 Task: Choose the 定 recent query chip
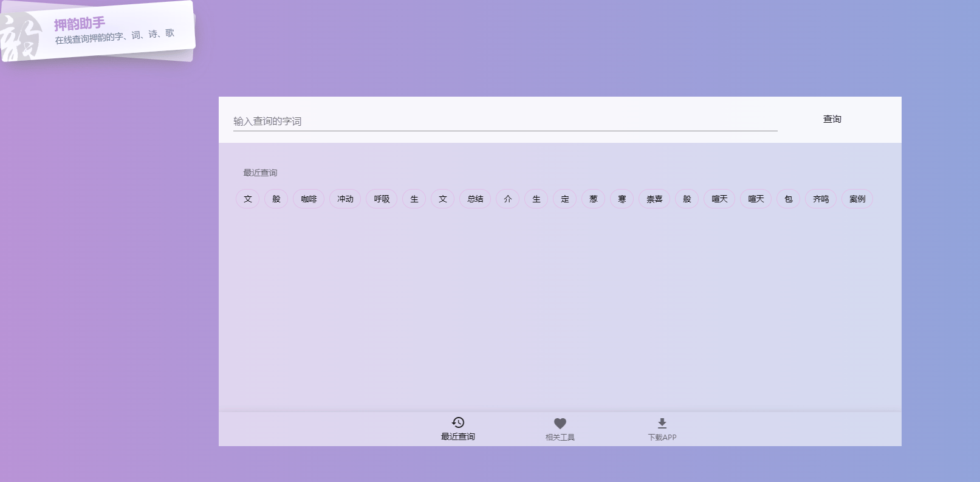pyautogui.click(x=565, y=199)
